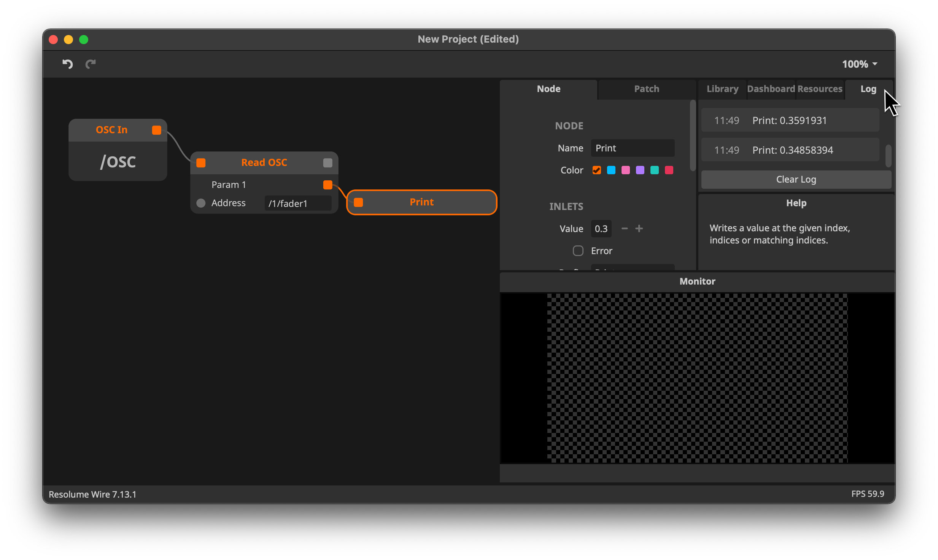Click the Param 1 label
This screenshot has height=560, width=938.
[x=229, y=185]
